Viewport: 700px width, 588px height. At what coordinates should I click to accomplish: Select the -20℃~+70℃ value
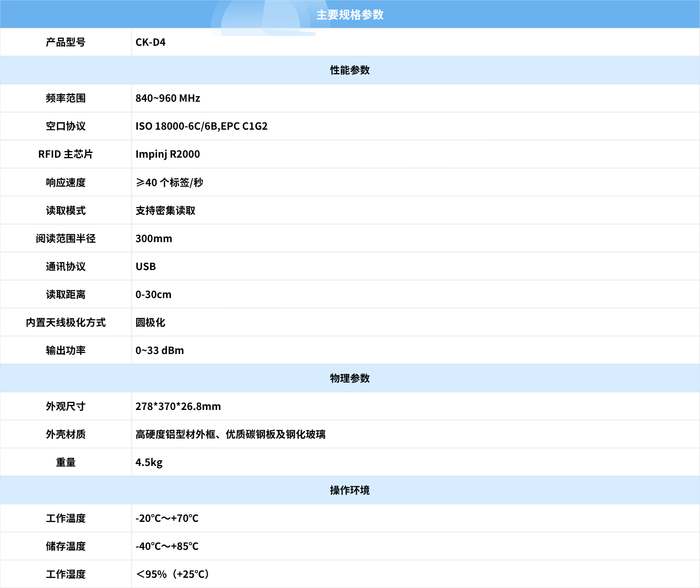pos(167,518)
